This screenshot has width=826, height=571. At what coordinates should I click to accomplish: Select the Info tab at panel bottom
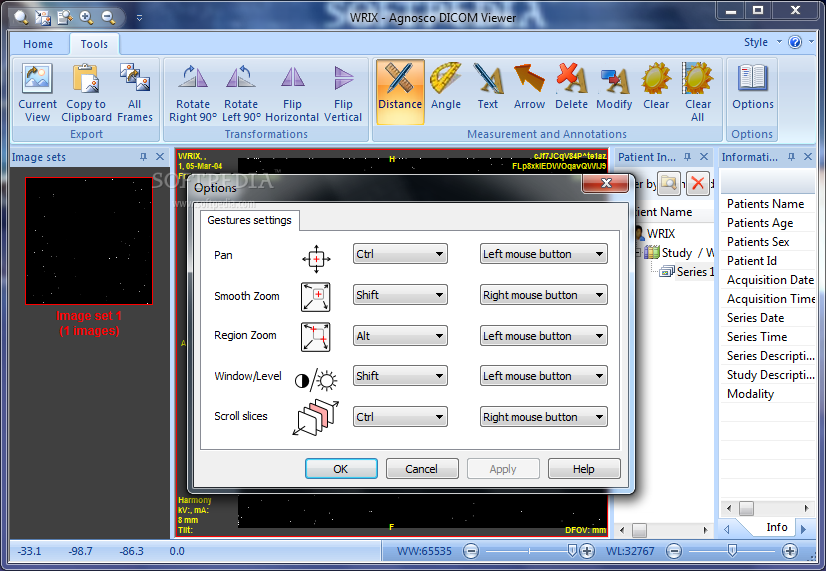tap(776, 527)
